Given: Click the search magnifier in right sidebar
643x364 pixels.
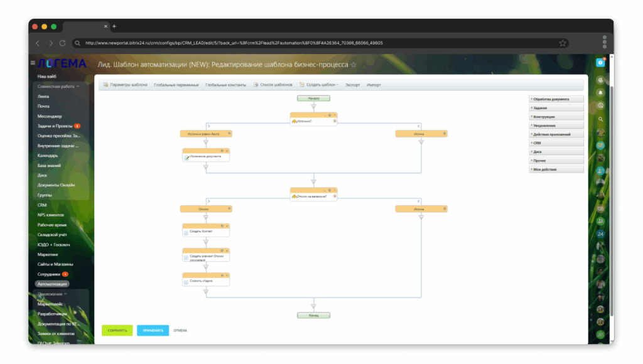Looking at the screenshot, I should point(600,119).
